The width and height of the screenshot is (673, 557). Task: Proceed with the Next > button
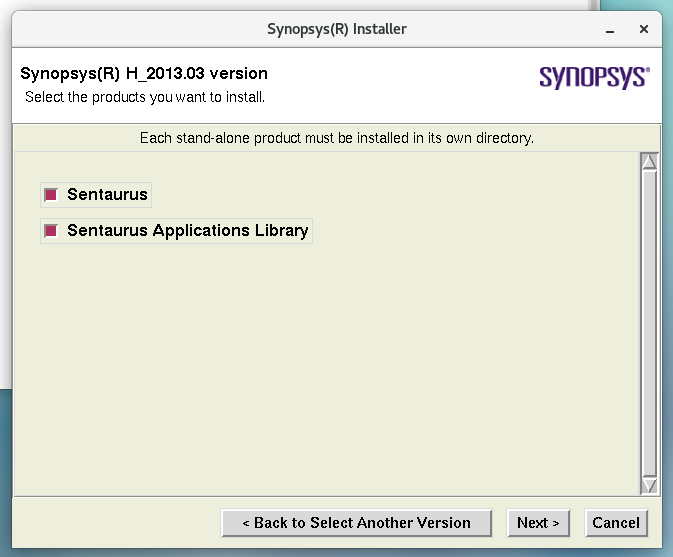538,523
